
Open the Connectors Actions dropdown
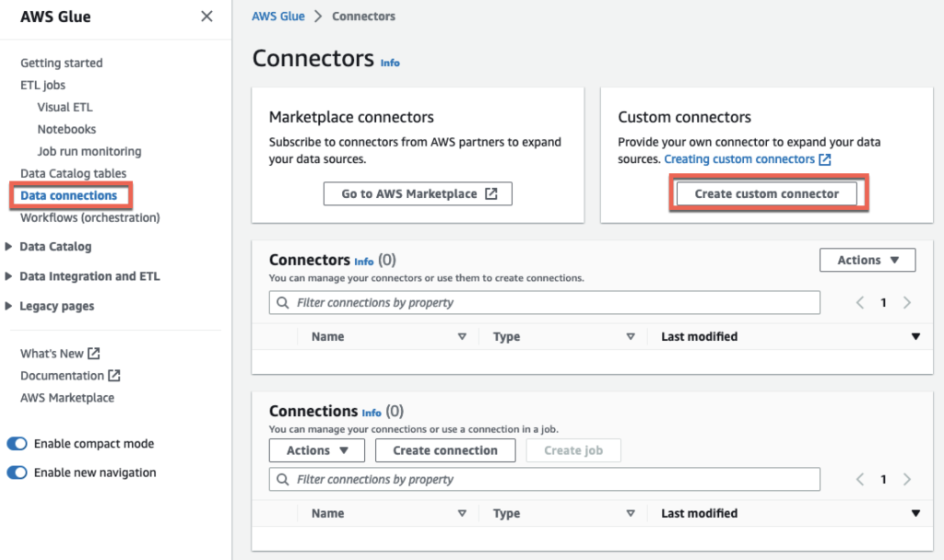[867, 261]
